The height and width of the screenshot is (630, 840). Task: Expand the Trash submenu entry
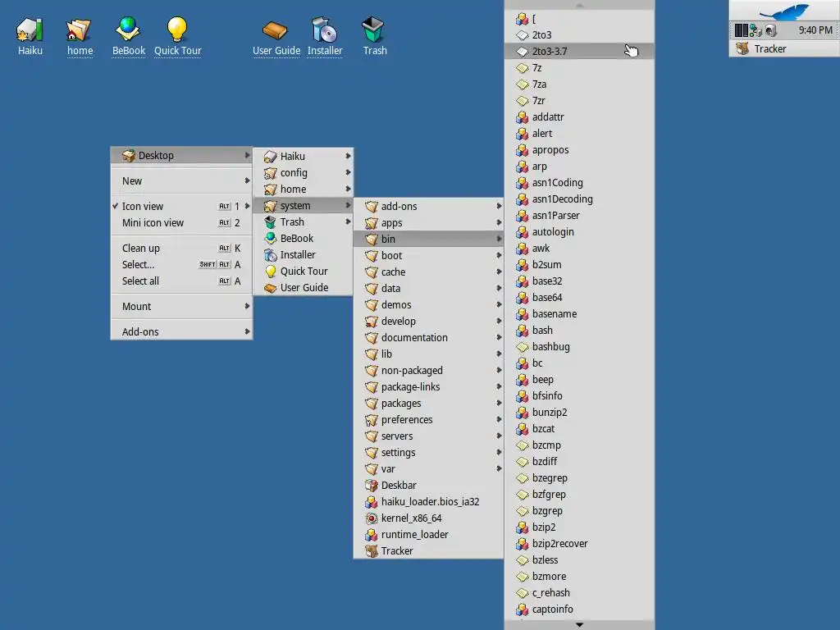[304, 221]
